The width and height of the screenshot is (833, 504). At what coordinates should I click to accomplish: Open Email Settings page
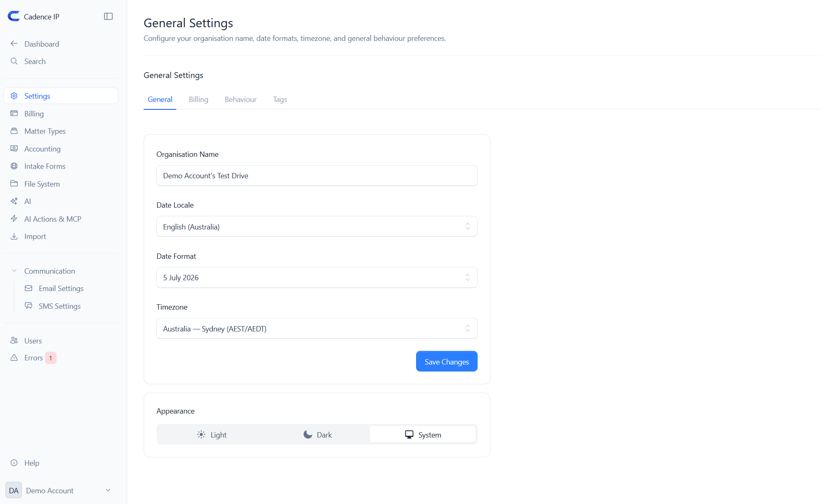69,288
